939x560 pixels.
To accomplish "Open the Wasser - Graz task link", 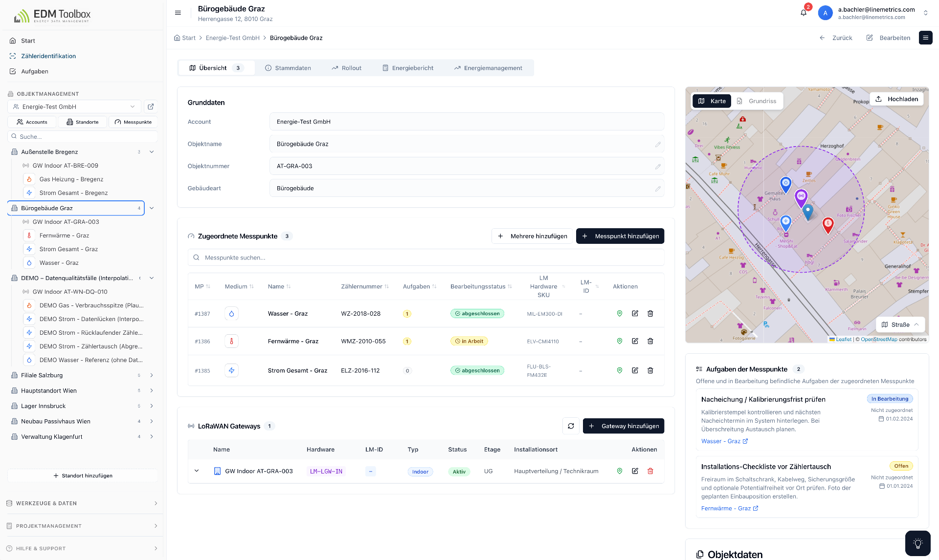I will click(x=724, y=441).
